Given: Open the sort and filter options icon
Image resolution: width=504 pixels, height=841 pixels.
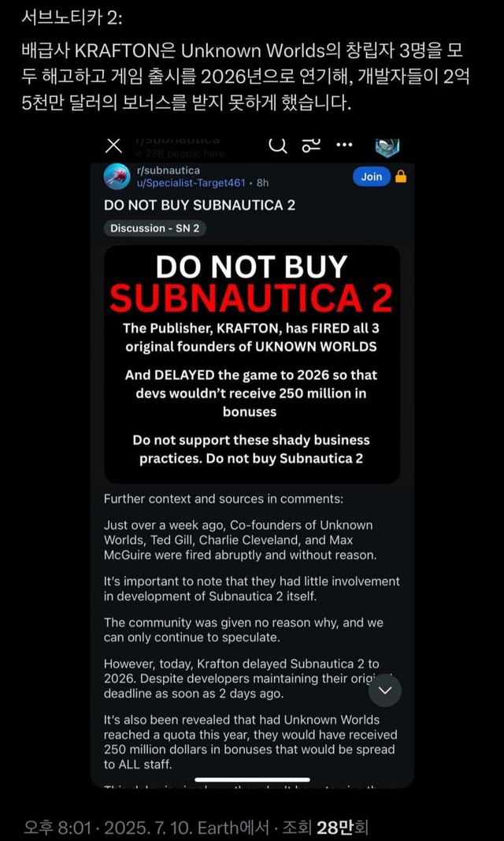Looking at the screenshot, I should (311, 145).
